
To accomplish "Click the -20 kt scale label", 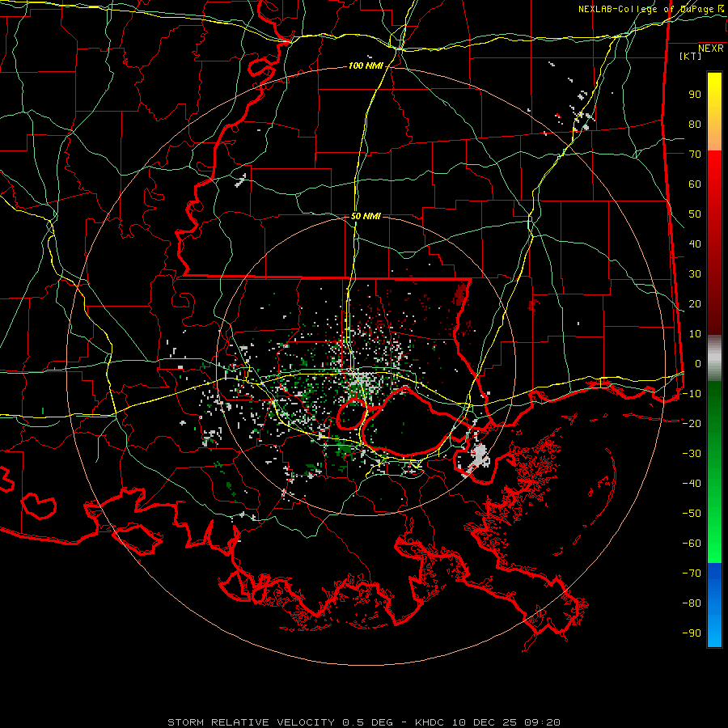I will click(x=692, y=424).
